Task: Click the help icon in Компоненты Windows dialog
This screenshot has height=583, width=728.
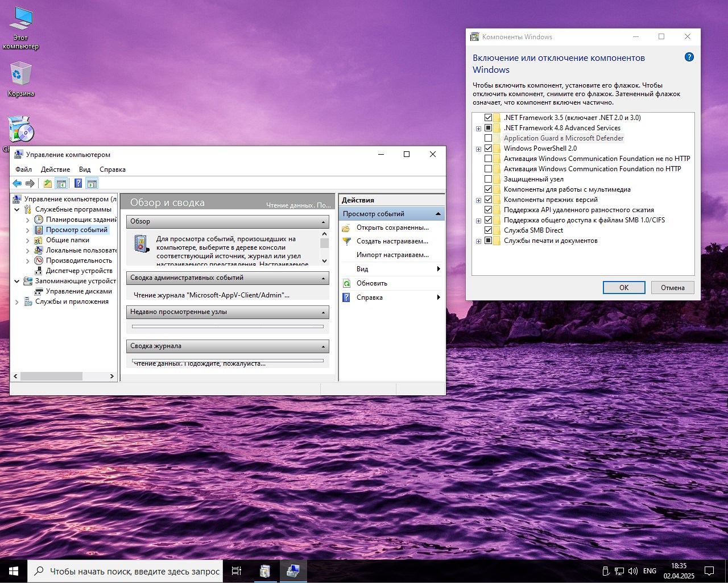Action: point(689,57)
